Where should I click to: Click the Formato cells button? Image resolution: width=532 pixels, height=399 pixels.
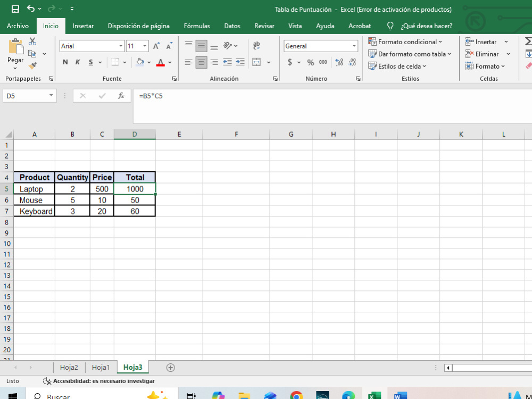click(485, 66)
